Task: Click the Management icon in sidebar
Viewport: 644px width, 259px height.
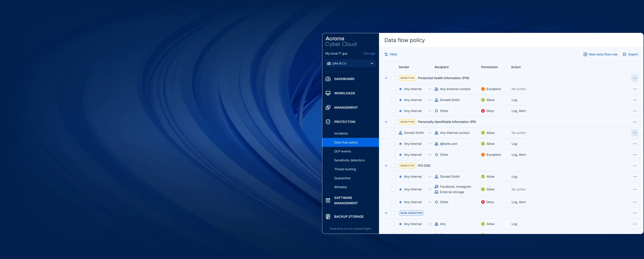Action: (x=328, y=107)
